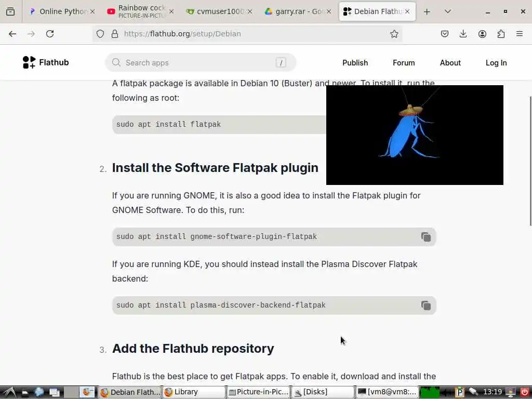532x399 pixels.
Task: Open the extensions puzzle icon
Action: click(501, 34)
